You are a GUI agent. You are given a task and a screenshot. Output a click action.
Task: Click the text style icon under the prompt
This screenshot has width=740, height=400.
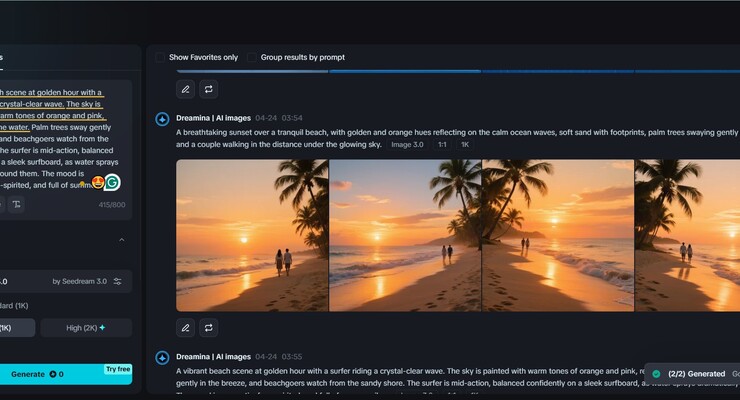click(x=17, y=204)
